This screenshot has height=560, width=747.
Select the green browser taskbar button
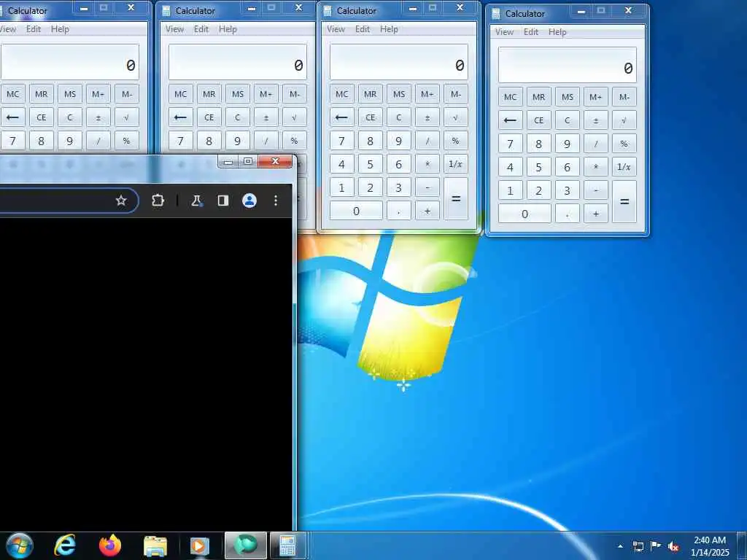click(245, 545)
